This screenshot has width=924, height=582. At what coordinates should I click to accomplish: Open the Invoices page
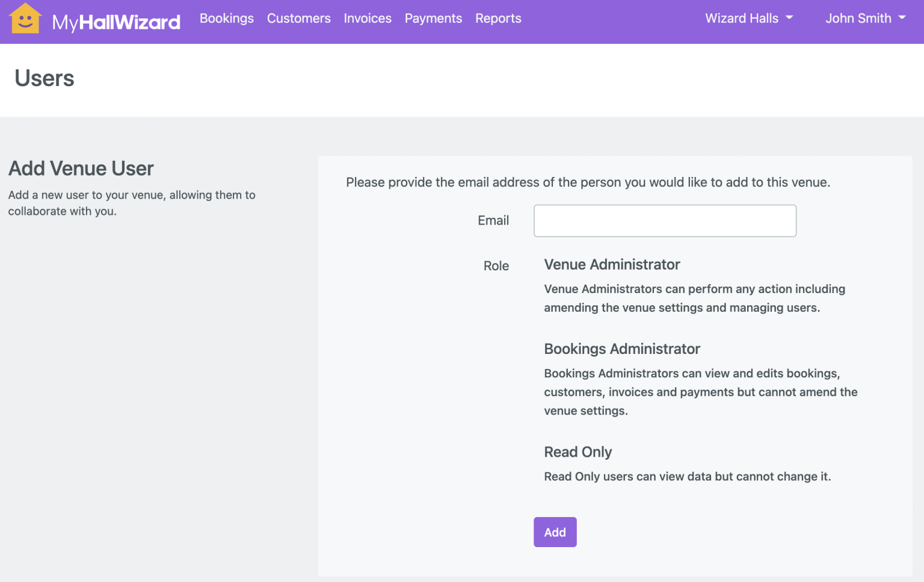click(x=368, y=18)
